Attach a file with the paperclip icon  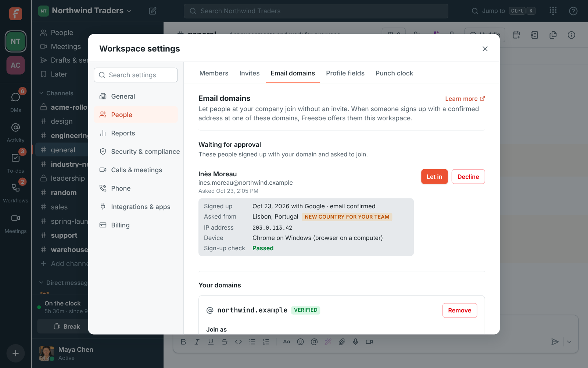coord(342,342)
